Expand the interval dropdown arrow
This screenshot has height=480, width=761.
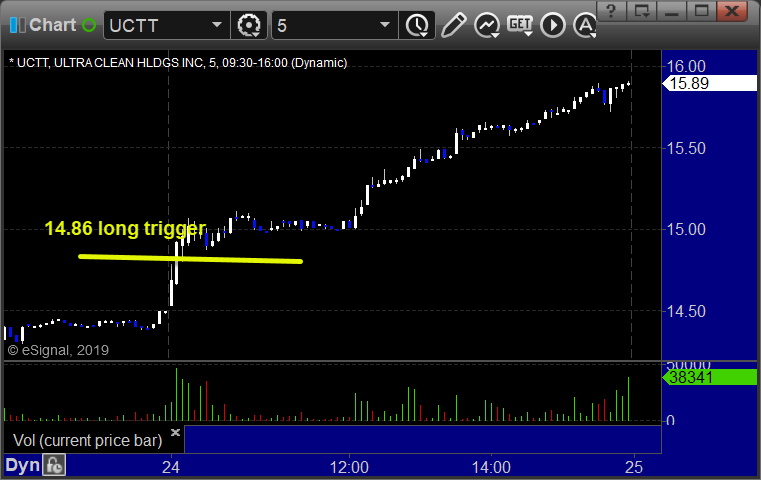pos(385,25)
